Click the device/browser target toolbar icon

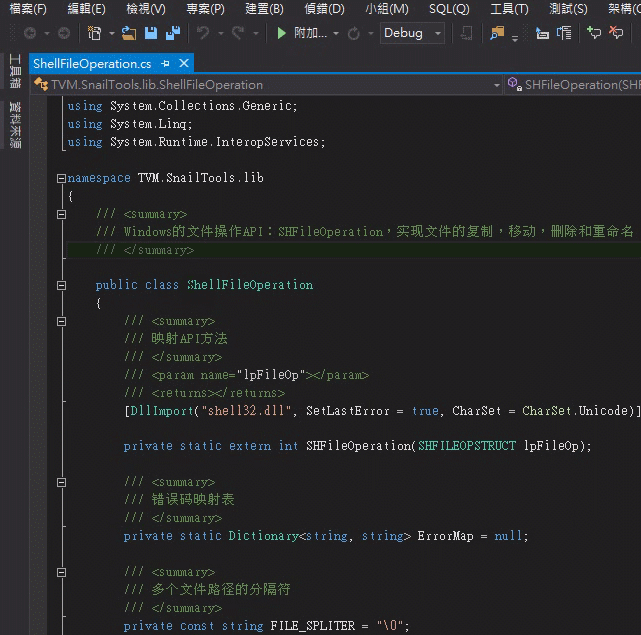tap(466, 33)
